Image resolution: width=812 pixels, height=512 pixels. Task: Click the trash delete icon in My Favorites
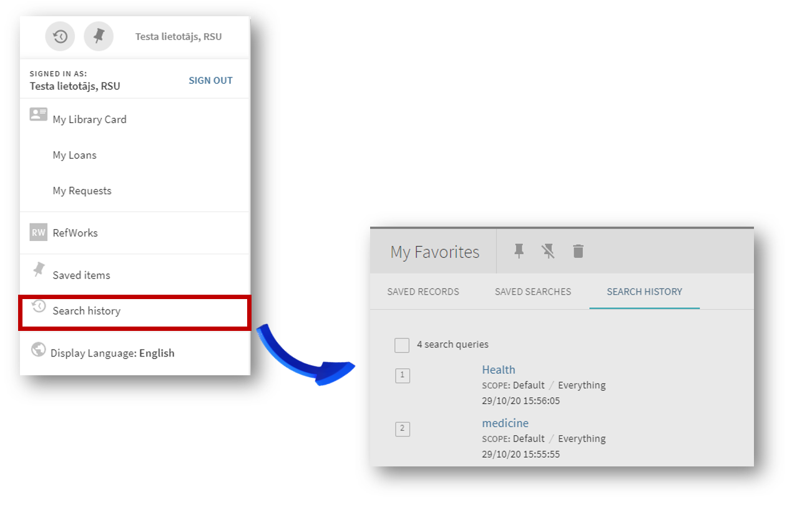point(578,251)
